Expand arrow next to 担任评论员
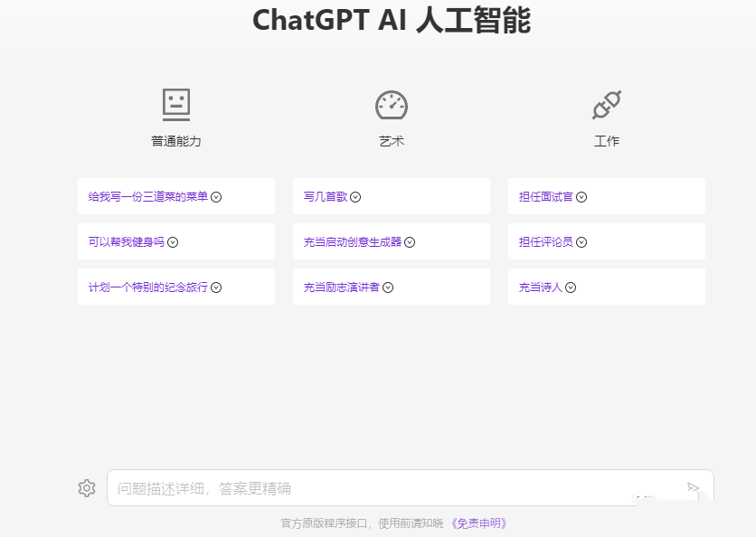 pyautogui.click(x=581, y=242)
